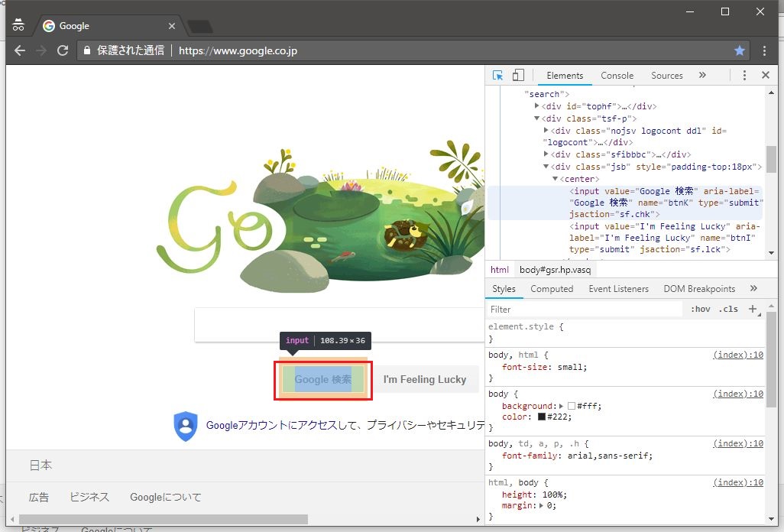
Task: Click the browser forward arrow
Action: click(x=41, y=50)
